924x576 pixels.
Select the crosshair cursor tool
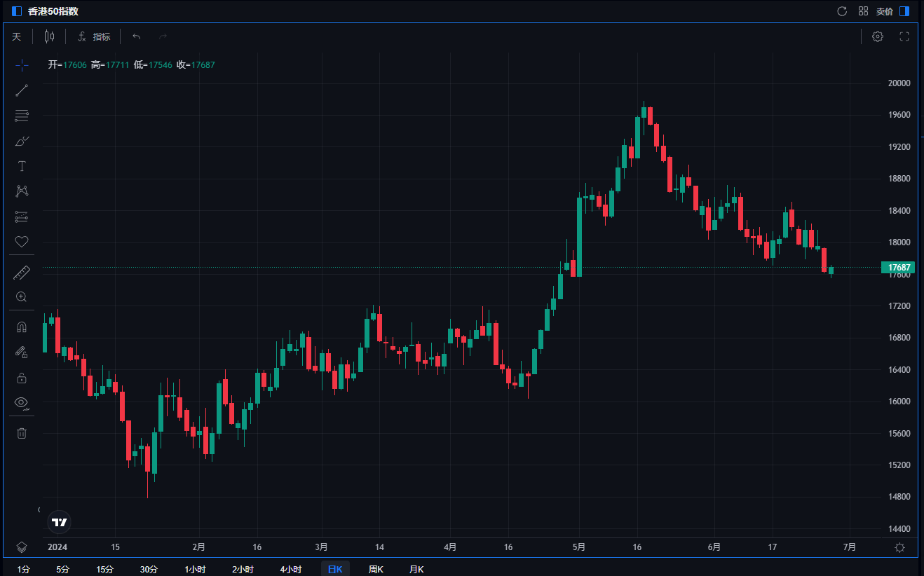pos(22,65)
